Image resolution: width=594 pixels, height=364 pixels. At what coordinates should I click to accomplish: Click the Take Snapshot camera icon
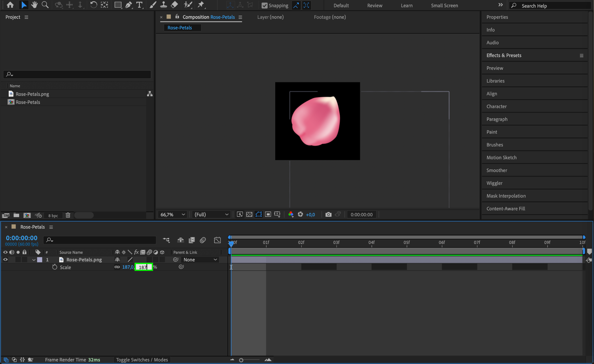(x=328, y=214)
